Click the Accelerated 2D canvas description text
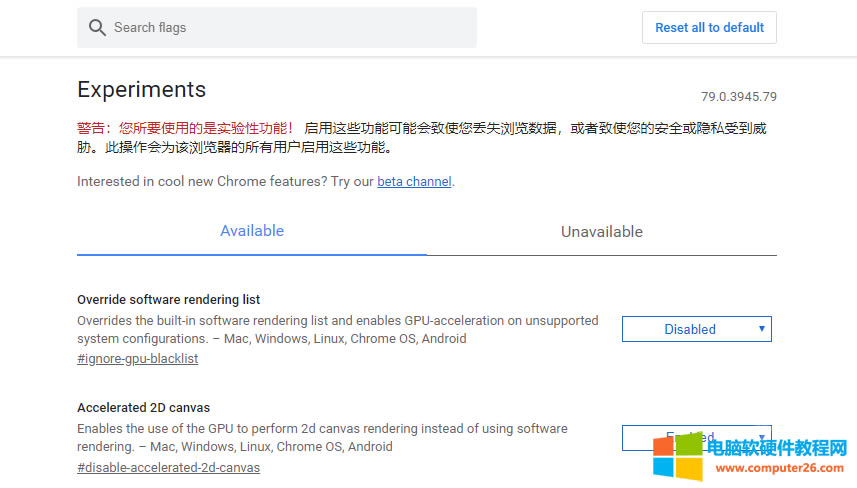This screenshot has width=857, height=488. click(x=321, y=437)
